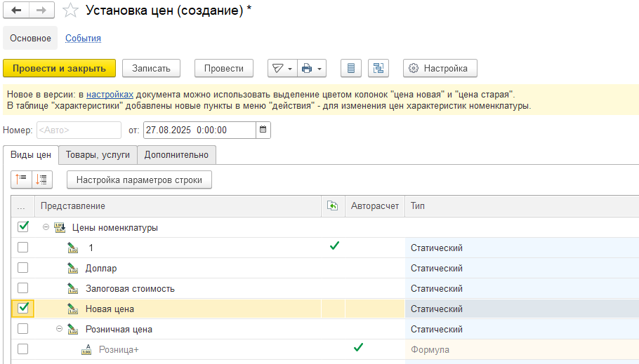The image size is (639, 364).
Task: Collapse the Розничная цена tree node
Action: click(60, 329)
